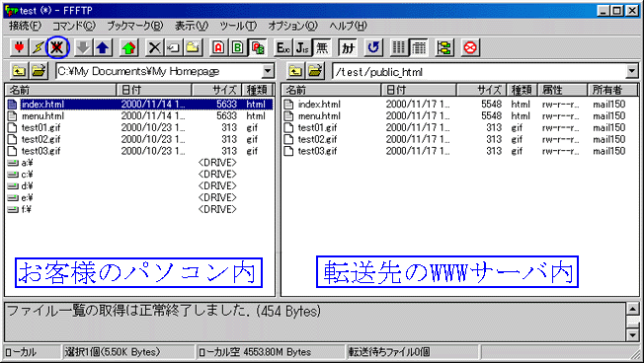Toggle ASCII transfer mode A button
The image size is (644, 363).
(x=218, y=48)
